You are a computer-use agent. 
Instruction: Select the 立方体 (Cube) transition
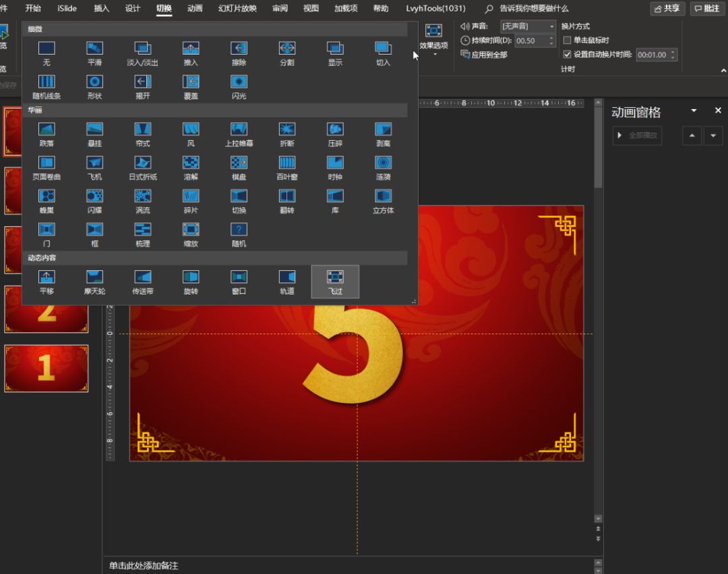click(383, 201)
